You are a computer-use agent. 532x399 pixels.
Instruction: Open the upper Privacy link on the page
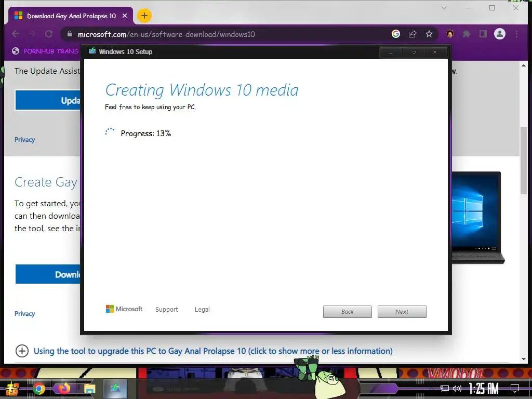coord(24,139)
